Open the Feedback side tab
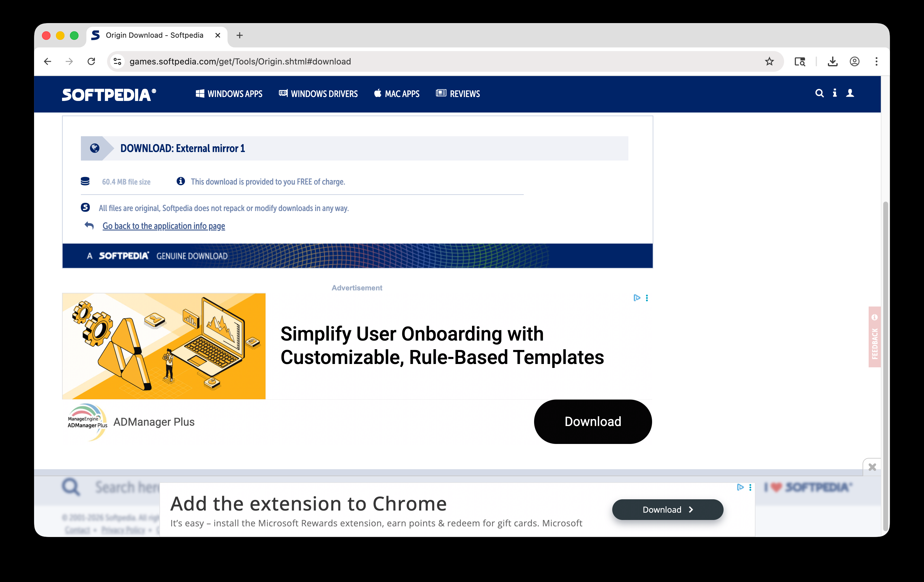 click(874, 337)
